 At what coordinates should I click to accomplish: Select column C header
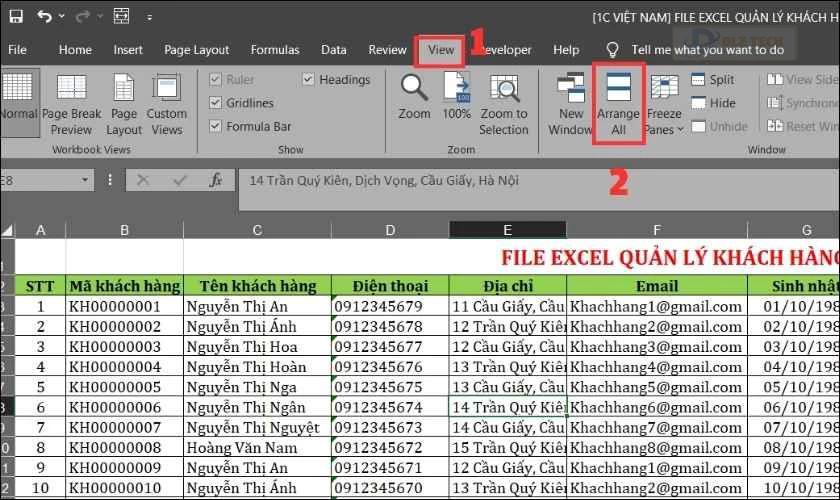click(257, 230)
